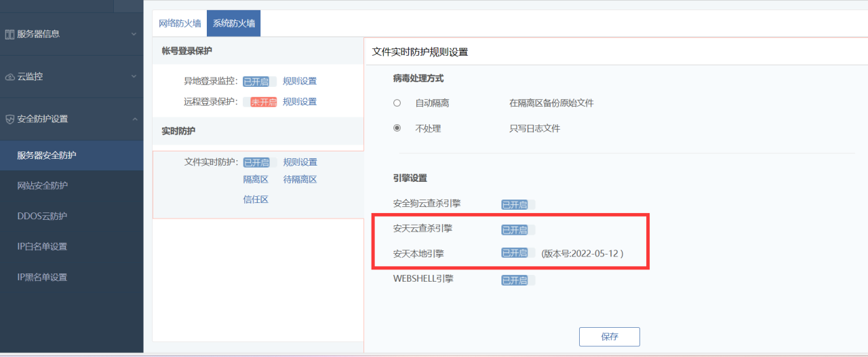The height and width of the screenshot is (357, 868).
Task: Click the 文件实时防护规则设置 title
Action: coord(420,52)
